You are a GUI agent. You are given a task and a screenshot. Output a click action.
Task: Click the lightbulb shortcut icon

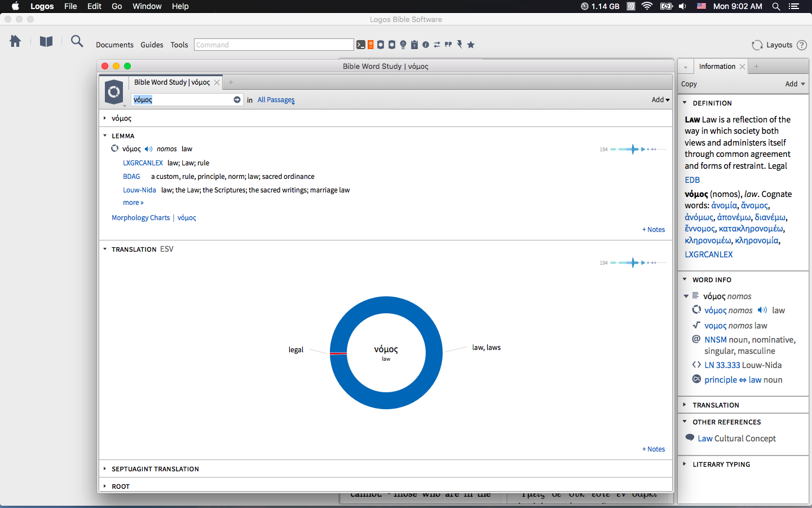403,45
